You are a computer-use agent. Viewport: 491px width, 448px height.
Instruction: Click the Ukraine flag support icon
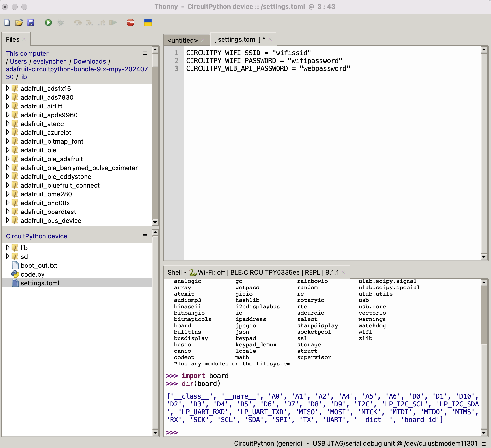tap(148, 23)
